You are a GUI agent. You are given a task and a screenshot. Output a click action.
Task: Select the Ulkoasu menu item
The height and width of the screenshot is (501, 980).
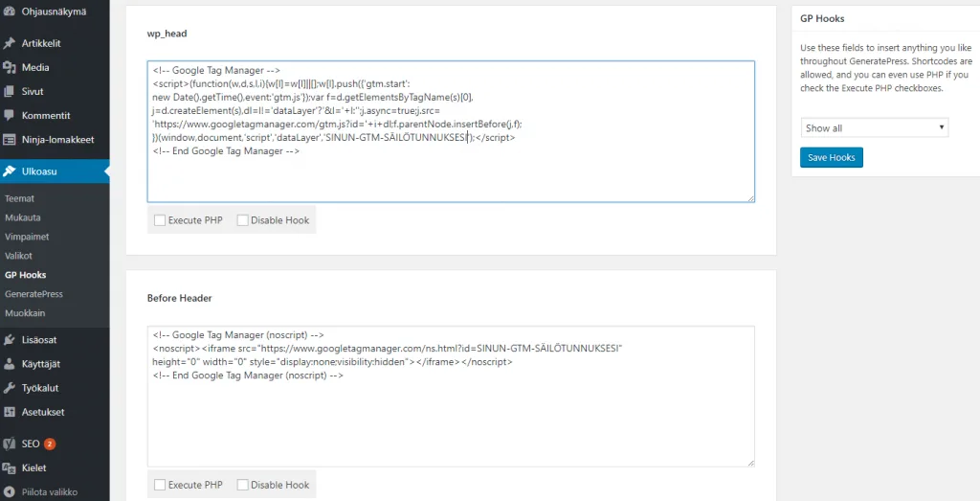55,171
